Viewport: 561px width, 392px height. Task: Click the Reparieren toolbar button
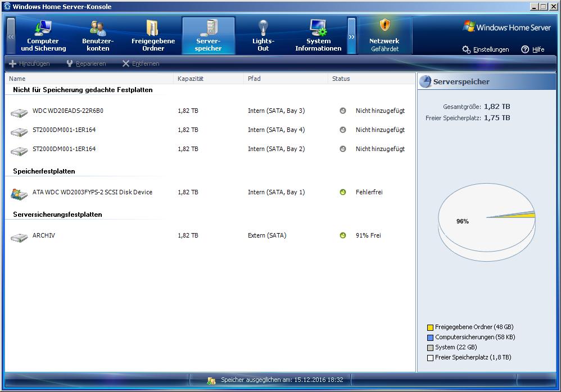click(x=86, y=63)
